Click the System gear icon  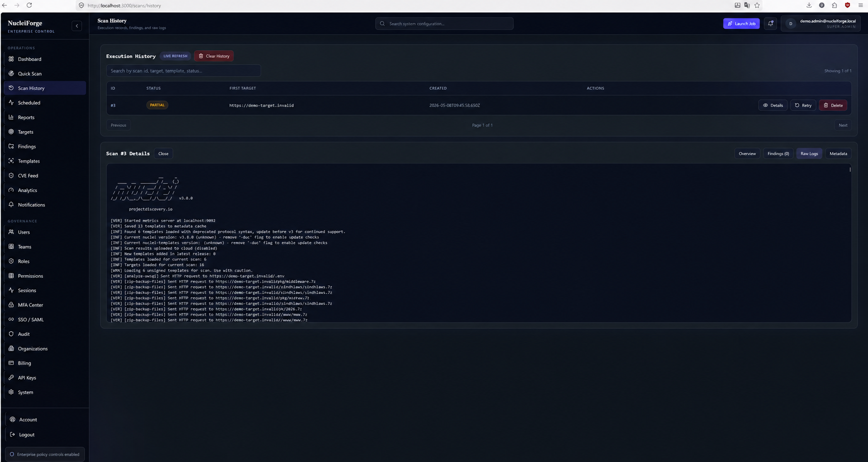[11, 392]
